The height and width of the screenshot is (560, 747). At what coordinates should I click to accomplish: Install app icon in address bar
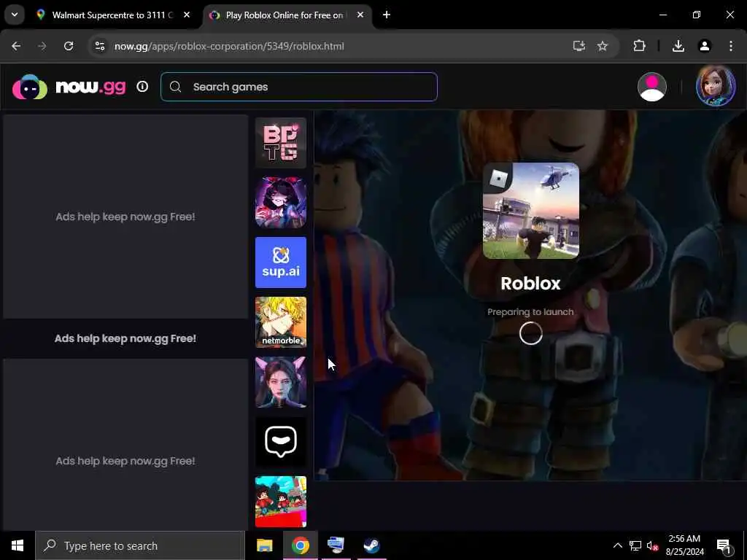pos(578,46)
